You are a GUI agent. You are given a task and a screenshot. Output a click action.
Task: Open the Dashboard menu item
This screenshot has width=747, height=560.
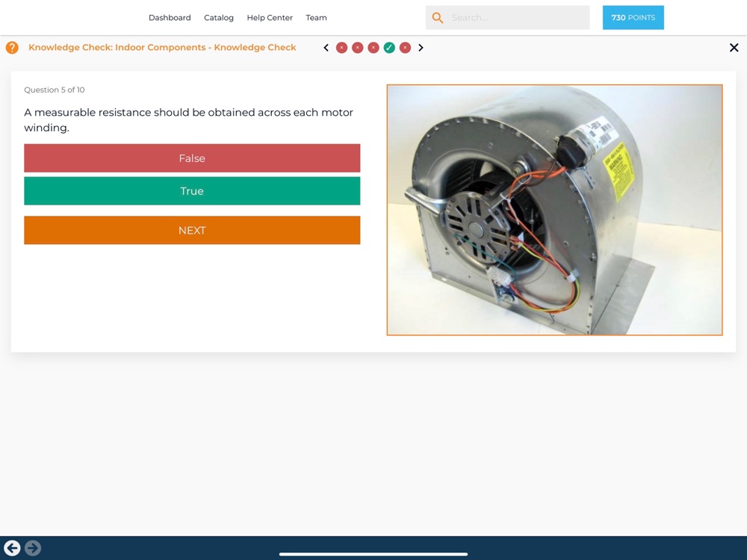(170, 18)
